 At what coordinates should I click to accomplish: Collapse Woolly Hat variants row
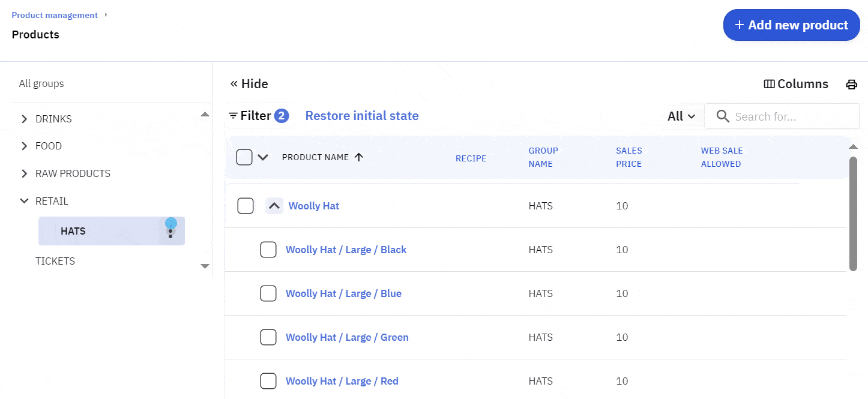pos(274,206)
